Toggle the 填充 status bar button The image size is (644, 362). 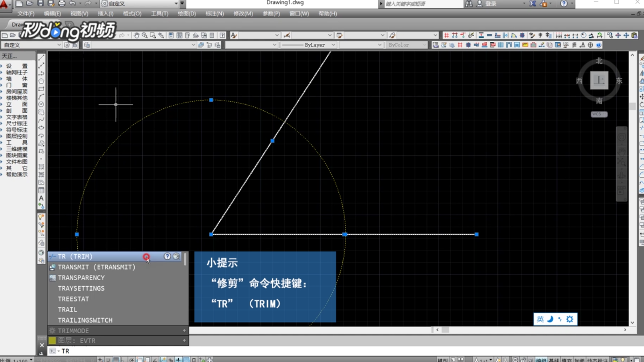pos(567,360)
